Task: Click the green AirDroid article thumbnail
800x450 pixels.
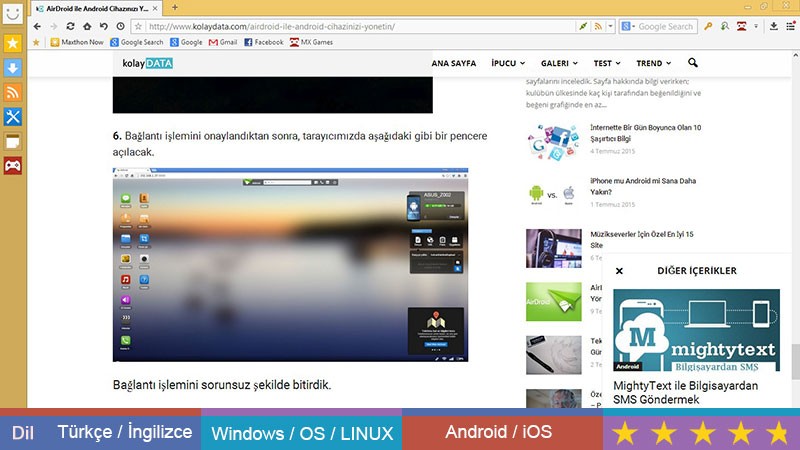Action: coord(554,302)
